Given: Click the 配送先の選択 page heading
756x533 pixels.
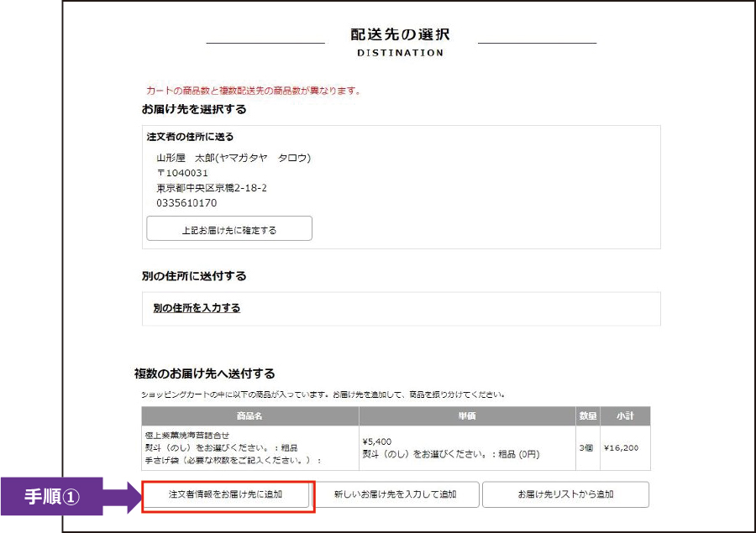Looking at the screenshot, I should [401, 34].
